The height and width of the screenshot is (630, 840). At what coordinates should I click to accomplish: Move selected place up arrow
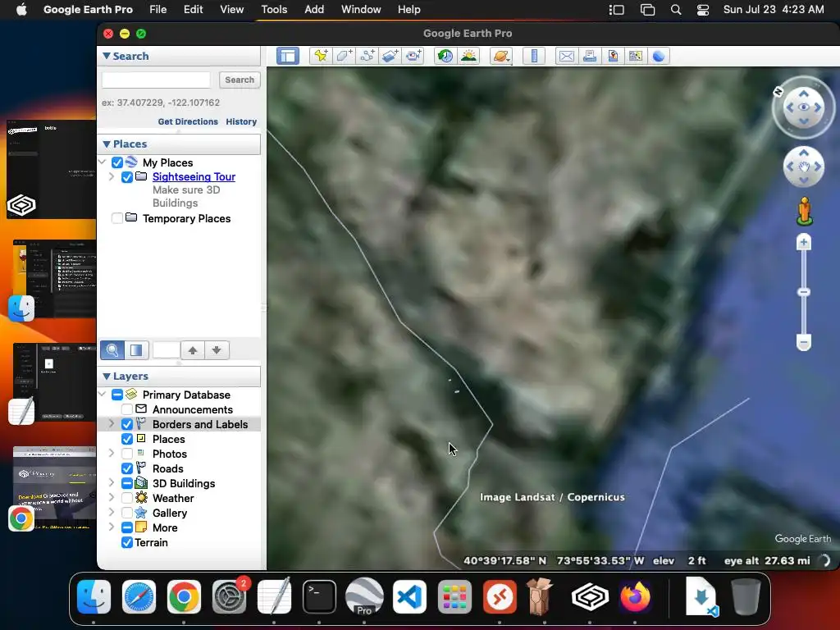click(193, 350)
